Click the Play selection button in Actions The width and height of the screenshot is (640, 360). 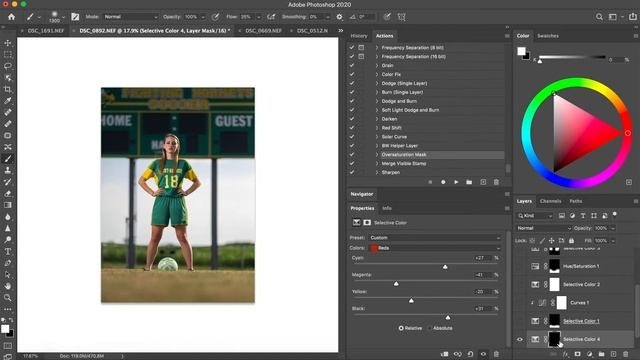point(456,182)
